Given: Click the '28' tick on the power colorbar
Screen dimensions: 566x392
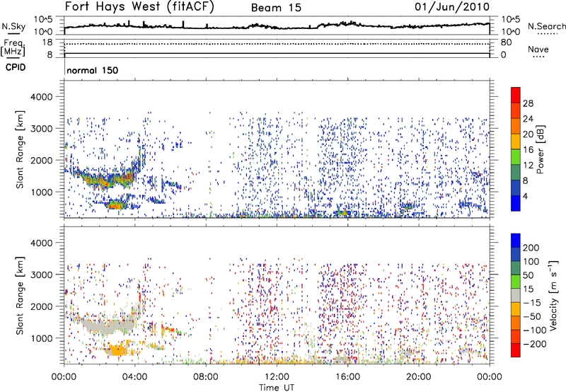Looking at the screenshot, I should pyautogui.click(x=528, y=103).
